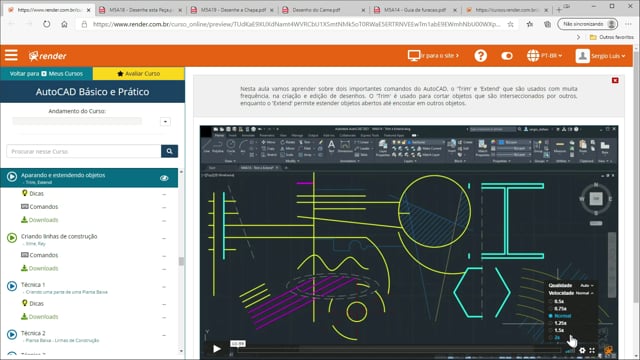Close the lesson description red X
Viewport: 640px width, 360px height.
615,80
